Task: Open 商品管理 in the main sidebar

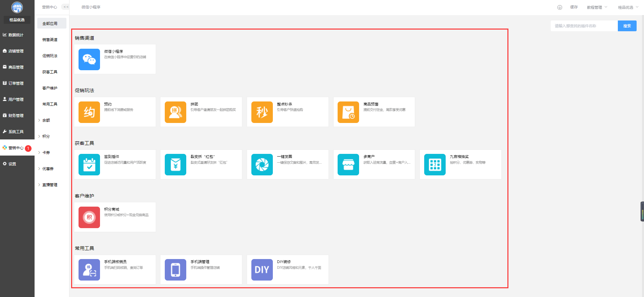Action: point(17,67)
